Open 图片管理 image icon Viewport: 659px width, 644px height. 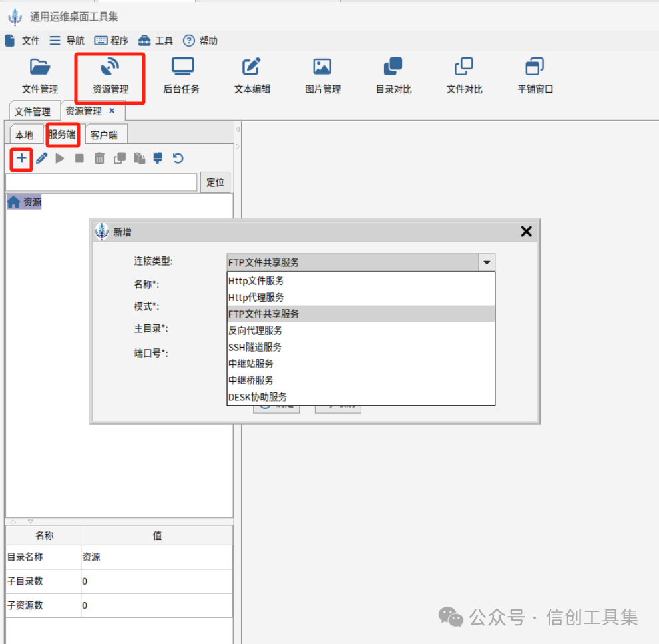click(322, 67)
